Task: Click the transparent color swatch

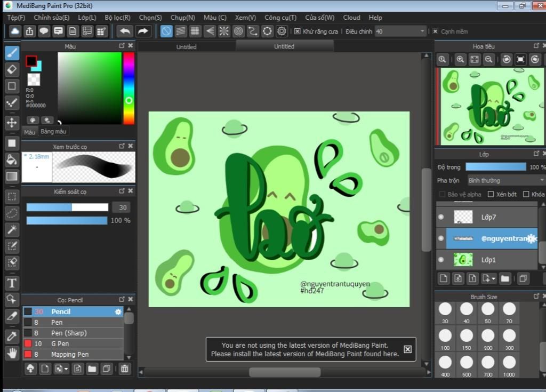Action: point(34,79)
